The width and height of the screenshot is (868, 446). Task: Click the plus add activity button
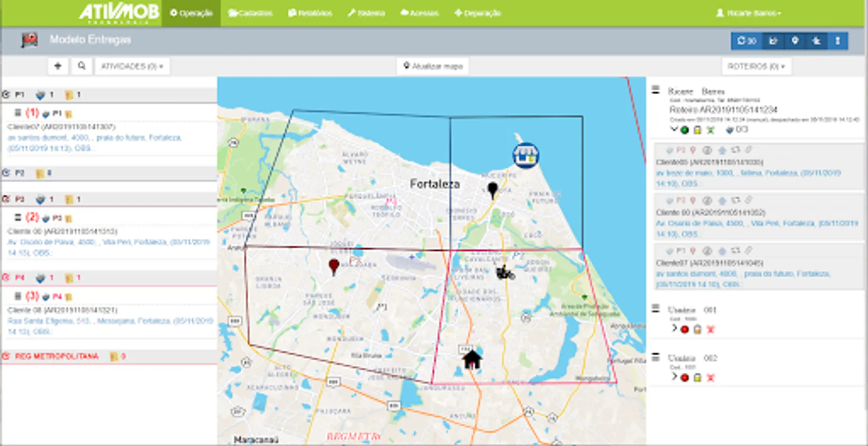pyautogui.click(x=58, y=66)
